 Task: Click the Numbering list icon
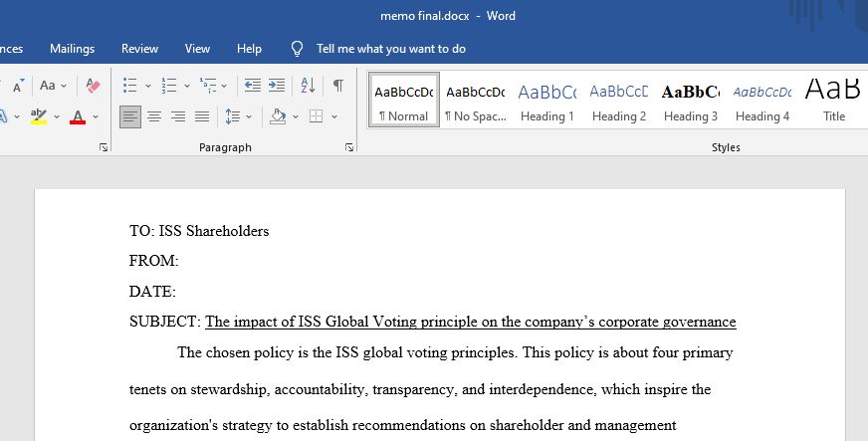[x=169, y=86]
